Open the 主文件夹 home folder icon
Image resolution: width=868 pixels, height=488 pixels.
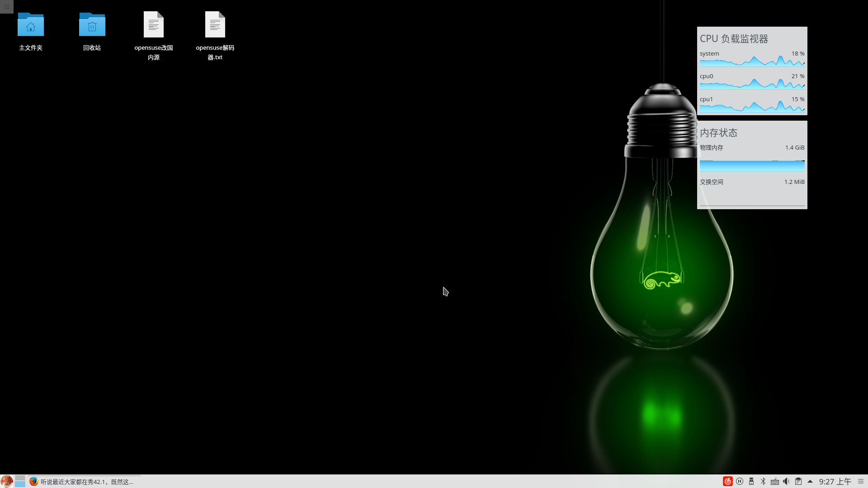click(x=31, y=25)
